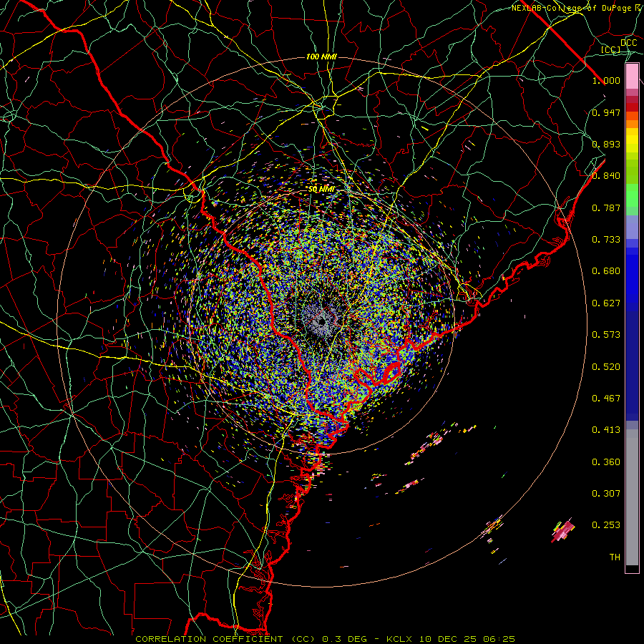Click the "10 DEC 25" date in caption
The image size is (644, 644).
[x=448, y=639]
